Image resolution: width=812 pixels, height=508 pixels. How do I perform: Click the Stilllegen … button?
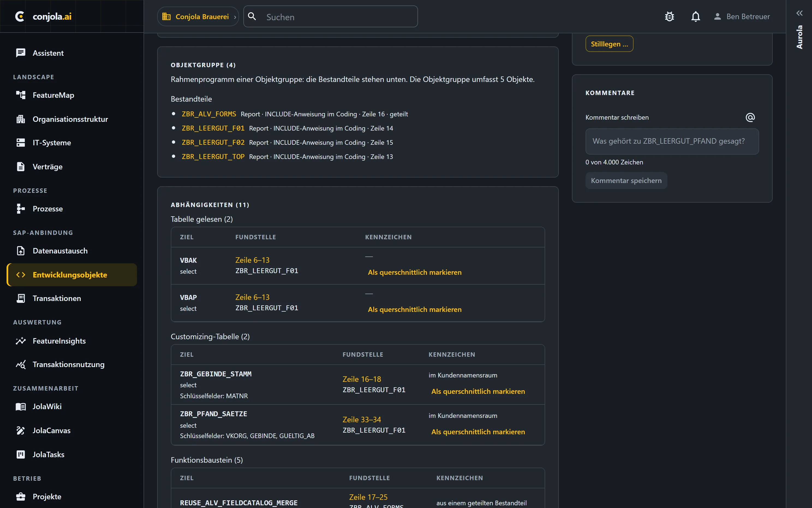[x=609, y=44]
